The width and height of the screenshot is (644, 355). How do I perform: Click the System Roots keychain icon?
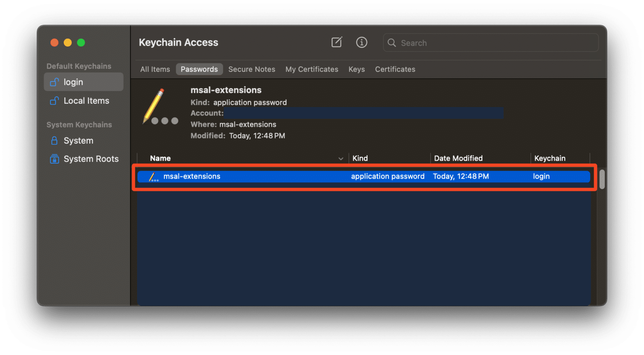(x=54, y=159)
